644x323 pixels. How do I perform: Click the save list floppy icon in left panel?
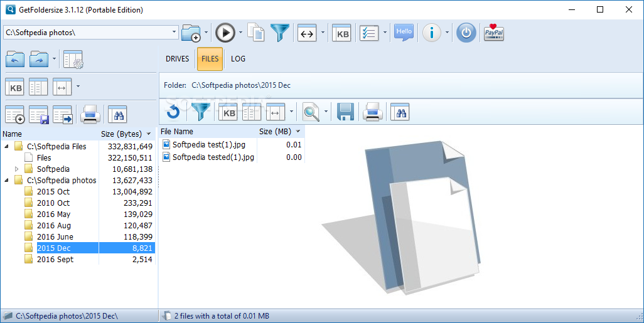[39, 115]
